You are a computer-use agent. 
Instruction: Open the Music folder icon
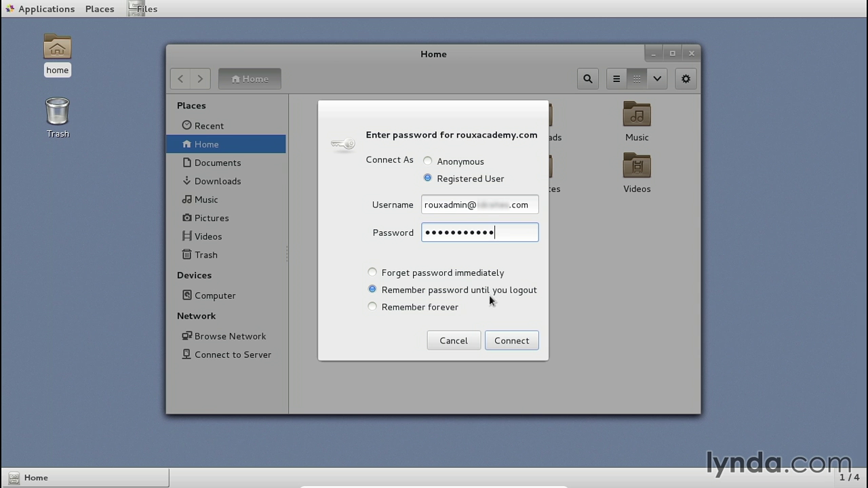pos(637,115)
